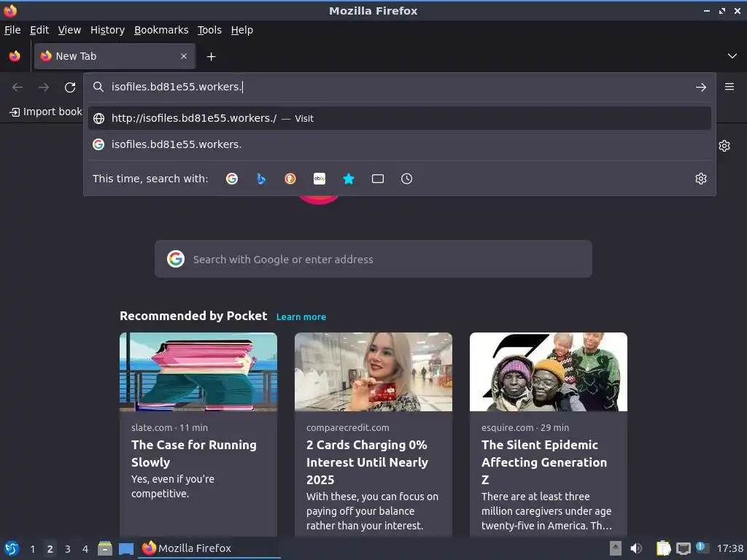The image size is (747, 560).
Task: Search this time with eBay icon
Action: pyautogui.click(x=320, y=179)
